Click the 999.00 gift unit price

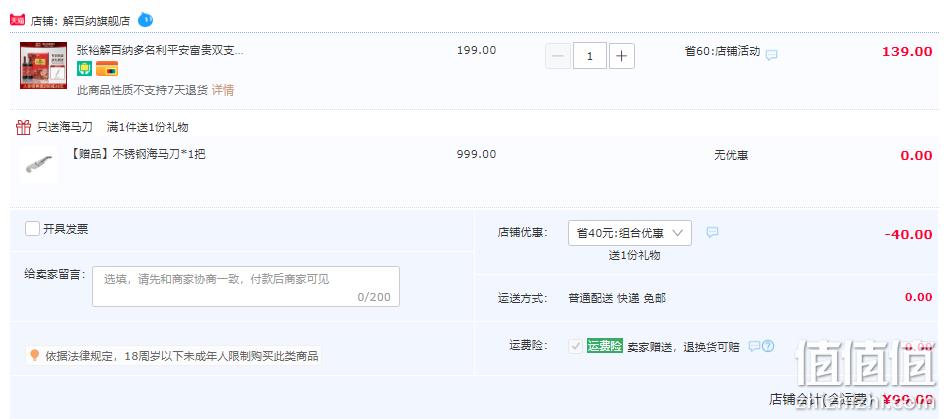(477, 154)
